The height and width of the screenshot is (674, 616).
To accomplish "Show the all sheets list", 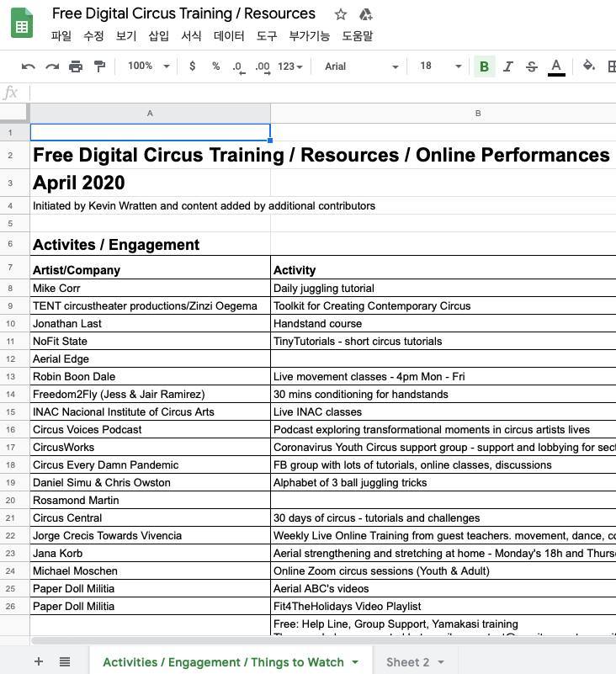I will point(65,661).
